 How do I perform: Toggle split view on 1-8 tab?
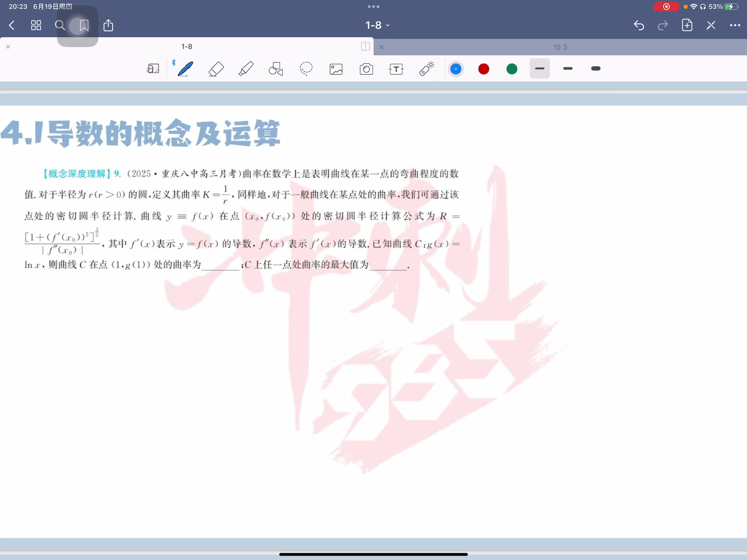click(x=365, y=46)
